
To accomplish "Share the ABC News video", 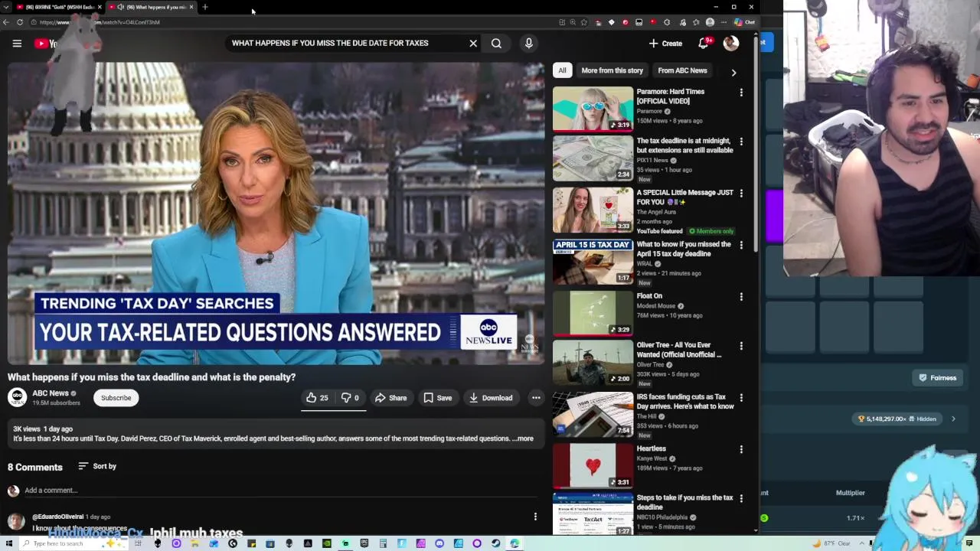I will click(x=390, y=398).
